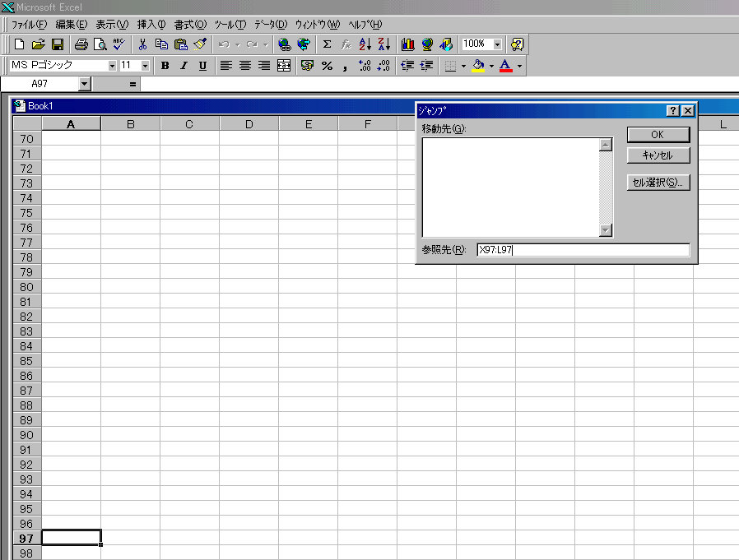The image size is (739, 560).
Task: Run the spelling check (ABC) icon
Action: point(119,44)
